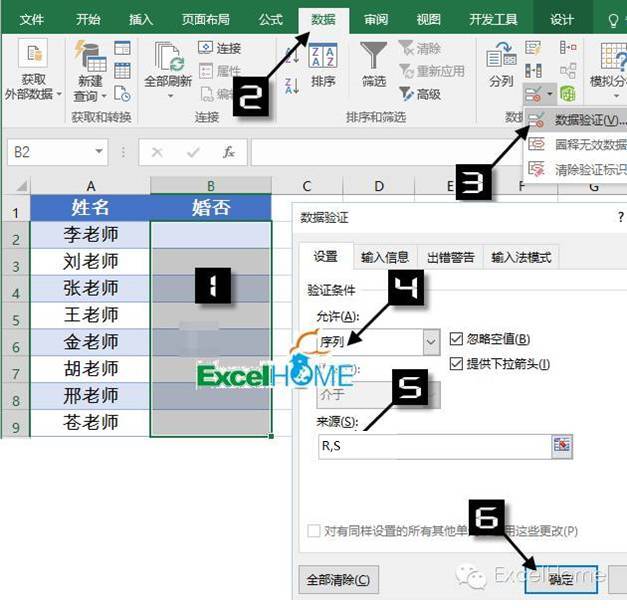Image resolution: width=627 pixels, height=608 pixels.
Task: Expand the 允许 序列 dropdown
Action: (x=431, y=342)
